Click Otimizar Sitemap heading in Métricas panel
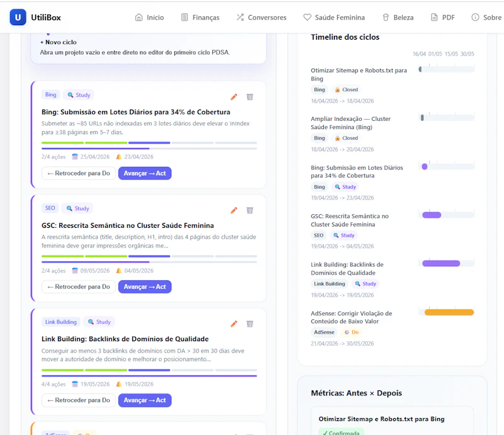The width and height of the screenshot is (504, 435). (x=382, y=419)
